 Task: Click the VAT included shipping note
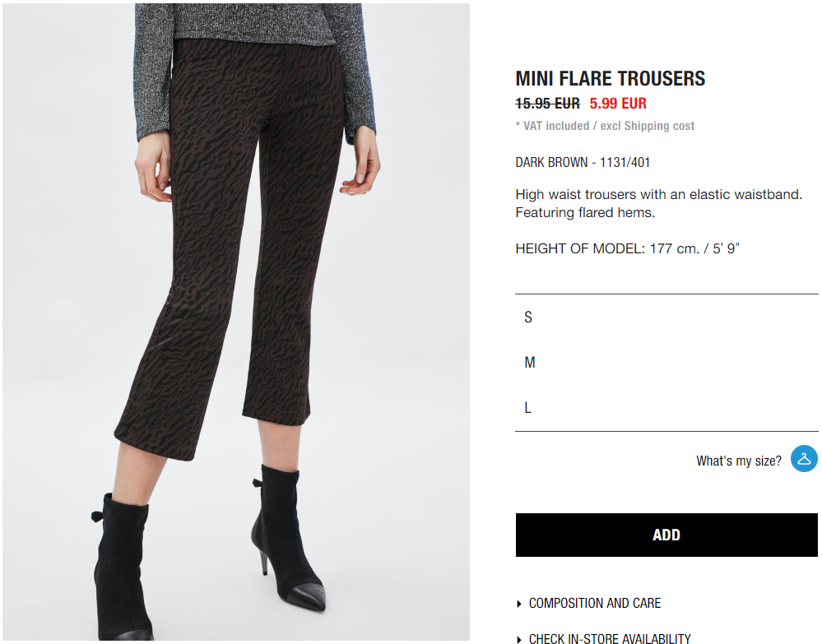[x=605, y=126]
